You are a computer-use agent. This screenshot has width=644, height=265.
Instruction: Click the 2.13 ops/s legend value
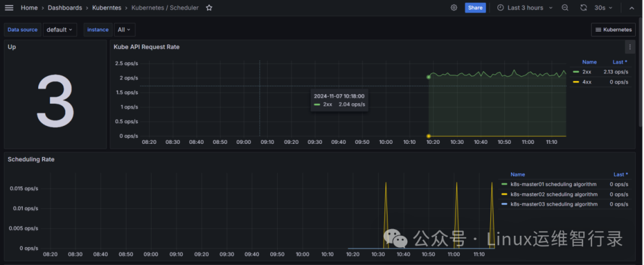[x=615, y=72]
